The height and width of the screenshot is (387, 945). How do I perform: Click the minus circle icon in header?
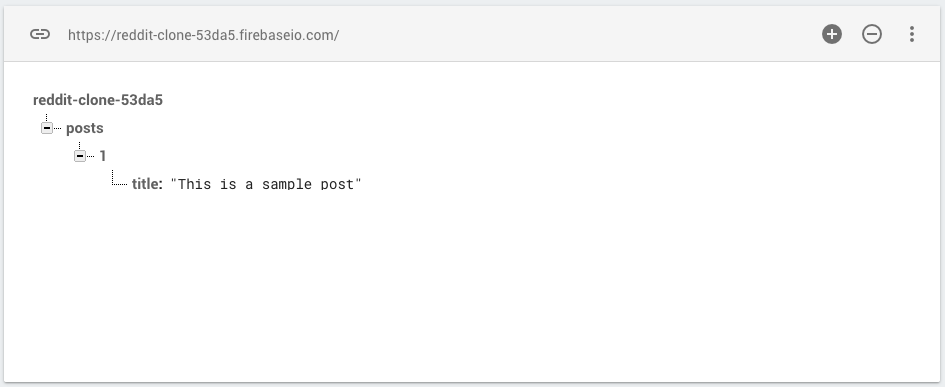[871, 34]
